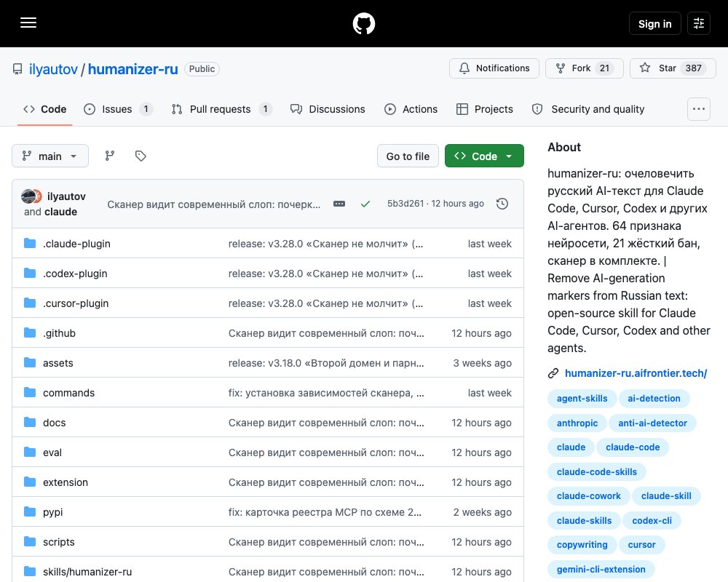Open commit 5b3d261 link
728x582 pixels.
(x=405, y=203)
